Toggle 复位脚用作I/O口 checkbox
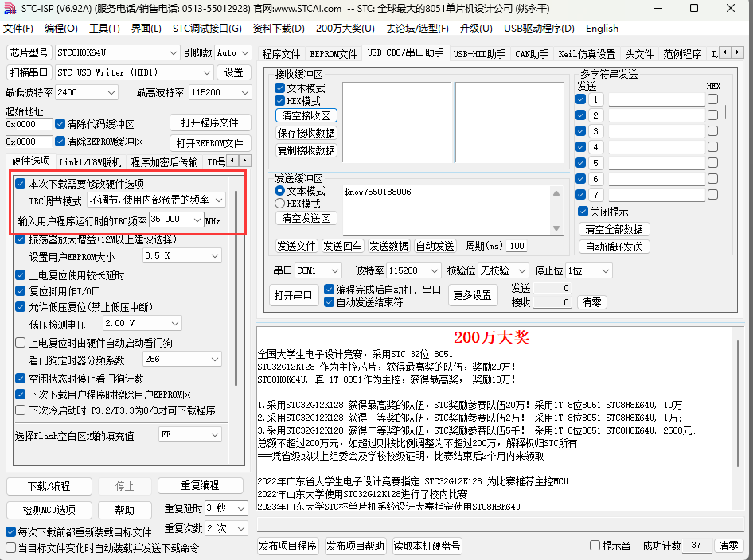The width and height of the screenshot is (753, 560). [x=20, y=291]
